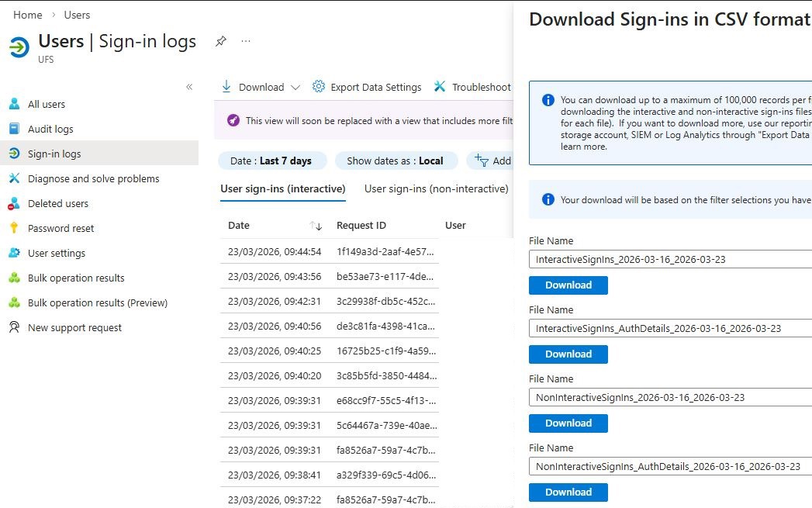
Task: Switch to User sign-ins (non-interactive) tab
Action: tap(436, 189)
